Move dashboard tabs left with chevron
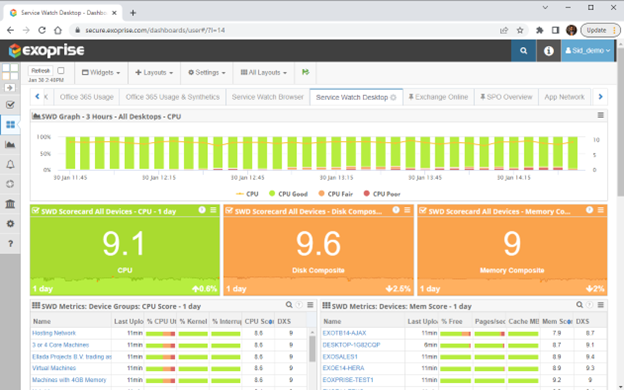 (37, 96)
